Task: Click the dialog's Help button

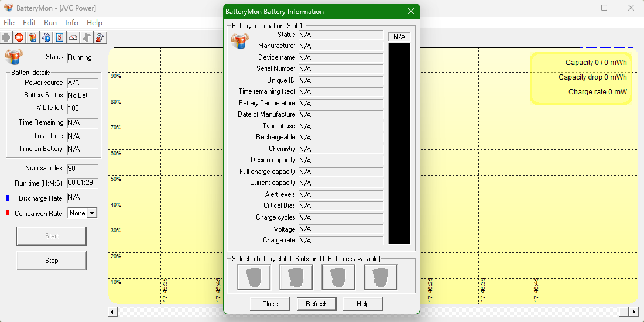Action: [x=363, y=304]
